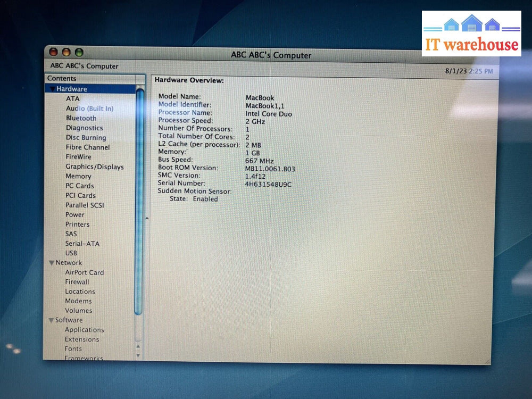Zoom the window with green button

(79, 53)
